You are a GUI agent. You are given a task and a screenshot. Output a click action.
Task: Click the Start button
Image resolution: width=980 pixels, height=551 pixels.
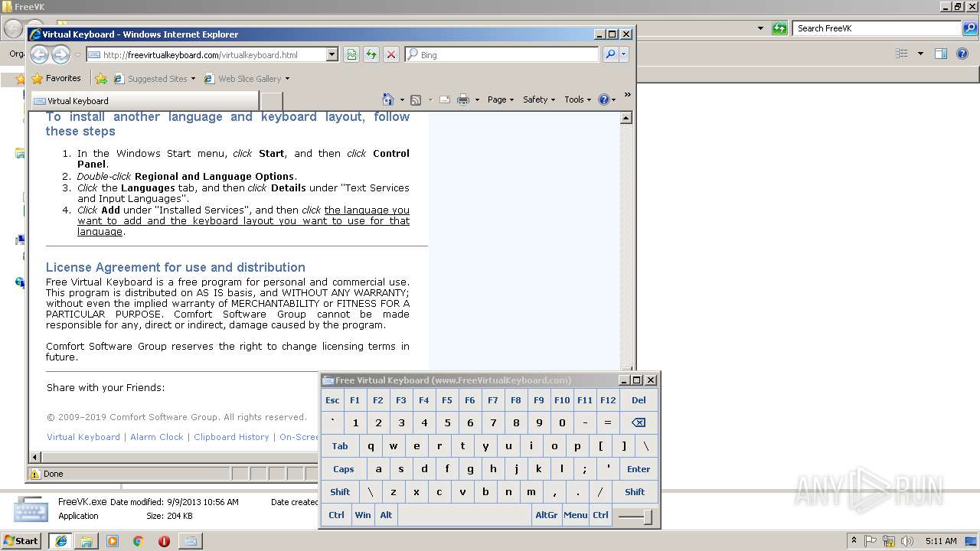coord(21,541)
